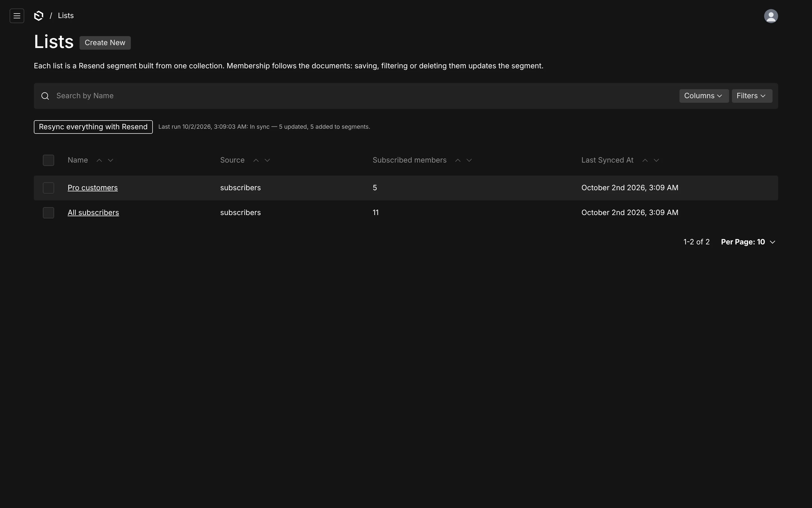
Task: Open the Per Page: 10 selector
Action: click(x=748, y=242)
